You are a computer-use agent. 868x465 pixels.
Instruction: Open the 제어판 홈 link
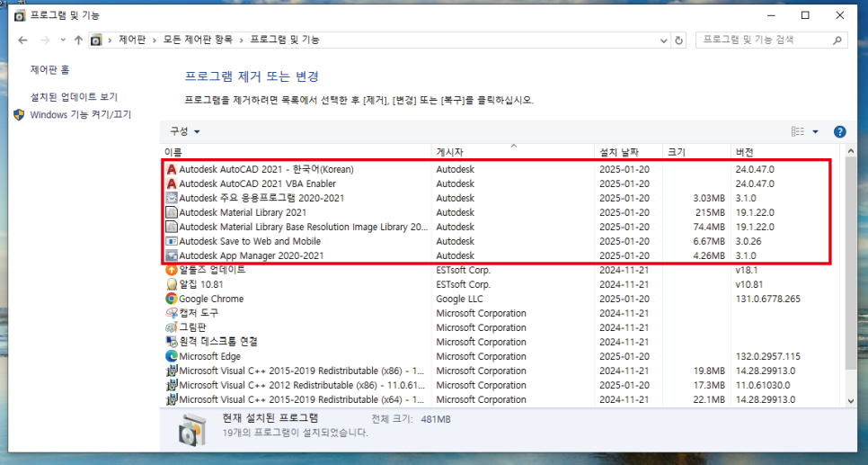click(49, 70)
